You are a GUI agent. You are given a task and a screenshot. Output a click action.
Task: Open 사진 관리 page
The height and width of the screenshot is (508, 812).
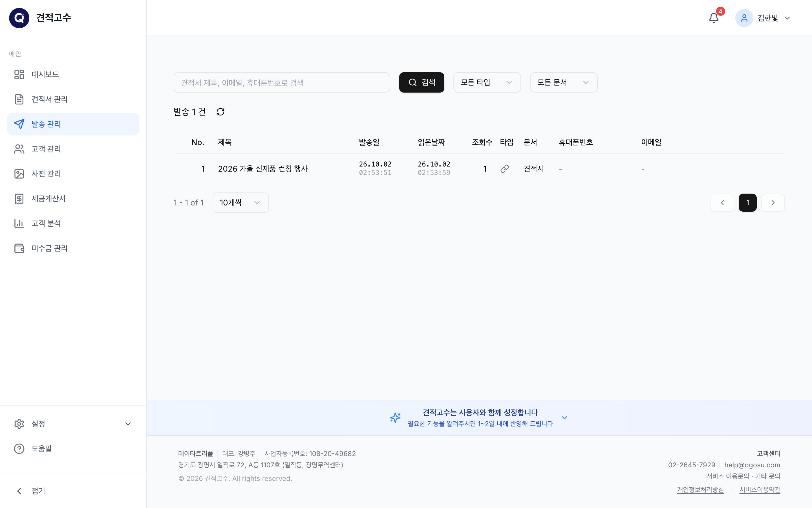coord(73,174)
